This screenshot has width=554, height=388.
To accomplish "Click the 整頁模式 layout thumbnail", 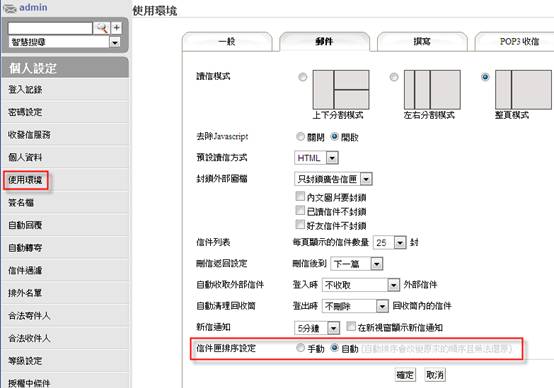I will point(523,90).
